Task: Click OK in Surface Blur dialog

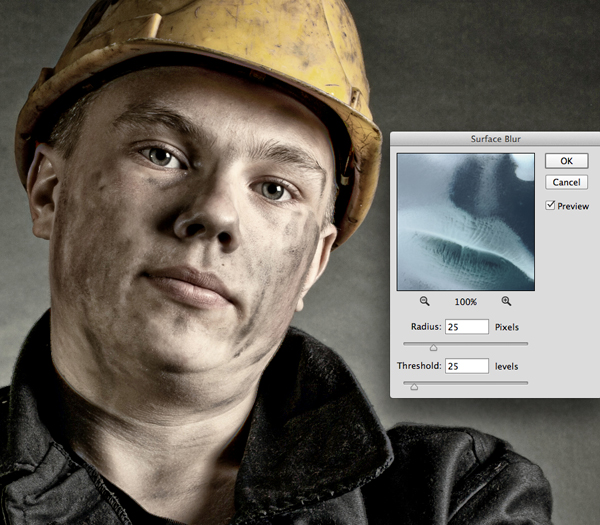Action: click(566, 161)
